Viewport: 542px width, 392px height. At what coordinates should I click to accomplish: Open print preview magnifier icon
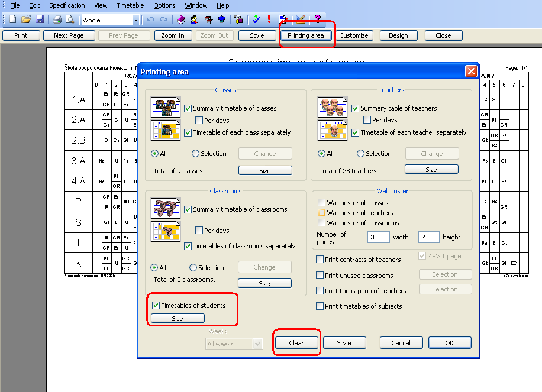click(70, 20)
